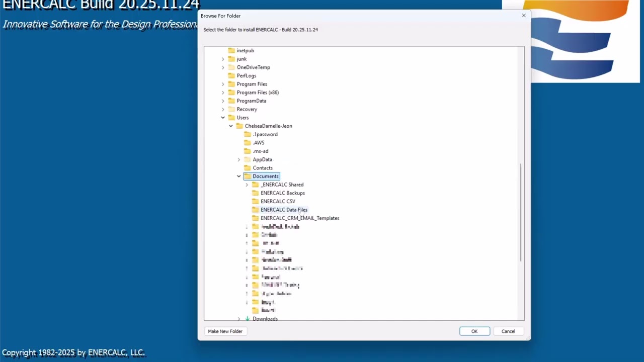This screenshot has height=362, width=644.
Task: Confirm folder selection with OK
Action: [x=474, y=331]
